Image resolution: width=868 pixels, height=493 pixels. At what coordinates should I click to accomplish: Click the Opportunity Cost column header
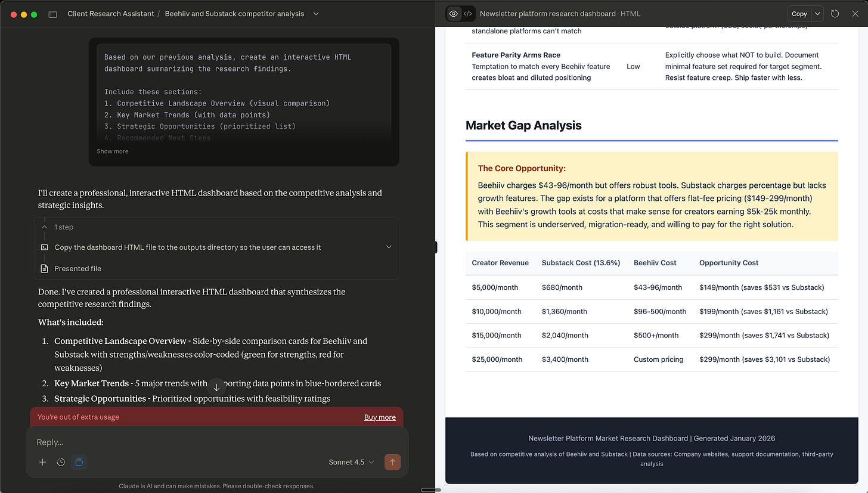[728, 263]
